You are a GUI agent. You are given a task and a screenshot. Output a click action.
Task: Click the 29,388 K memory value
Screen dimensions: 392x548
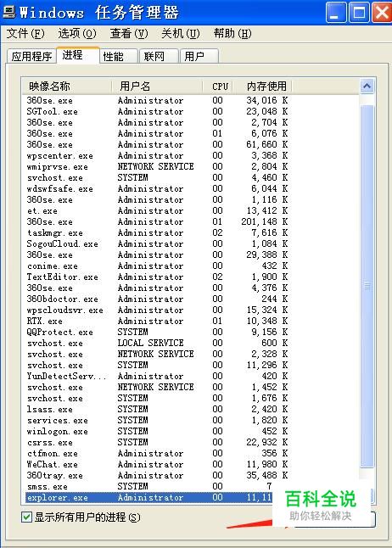click(x=266, y=254)
